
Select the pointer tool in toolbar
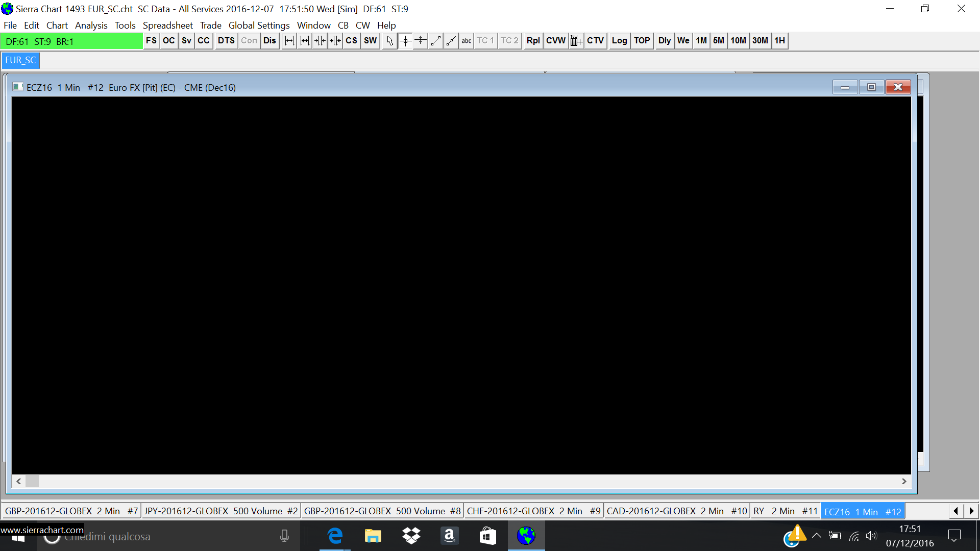pos(390,41)
